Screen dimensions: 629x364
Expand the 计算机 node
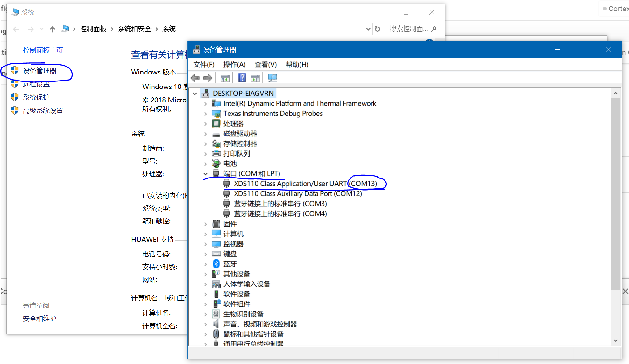205,234
